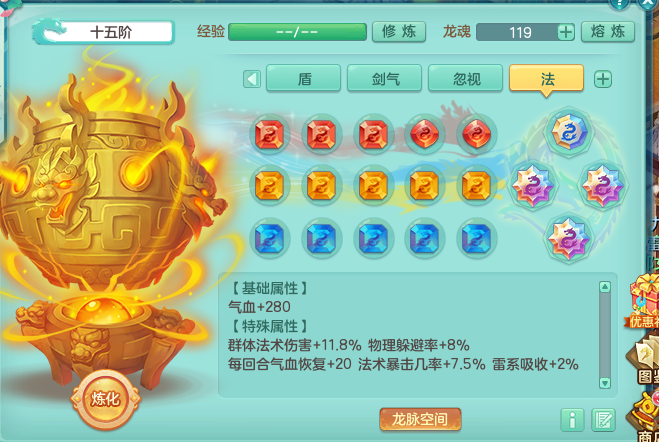Switch to the 剑气 tab
The width and height of the screenshot is (659, 442).
coord(385,78)
